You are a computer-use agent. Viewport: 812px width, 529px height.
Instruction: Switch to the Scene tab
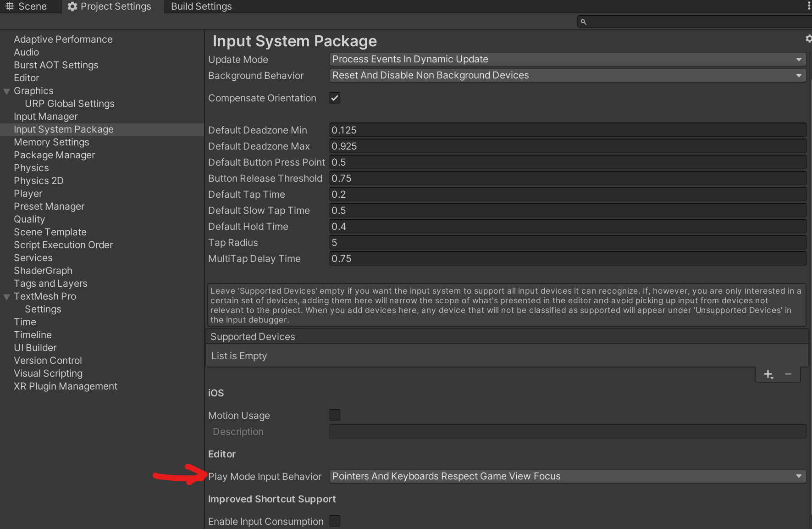27,6
